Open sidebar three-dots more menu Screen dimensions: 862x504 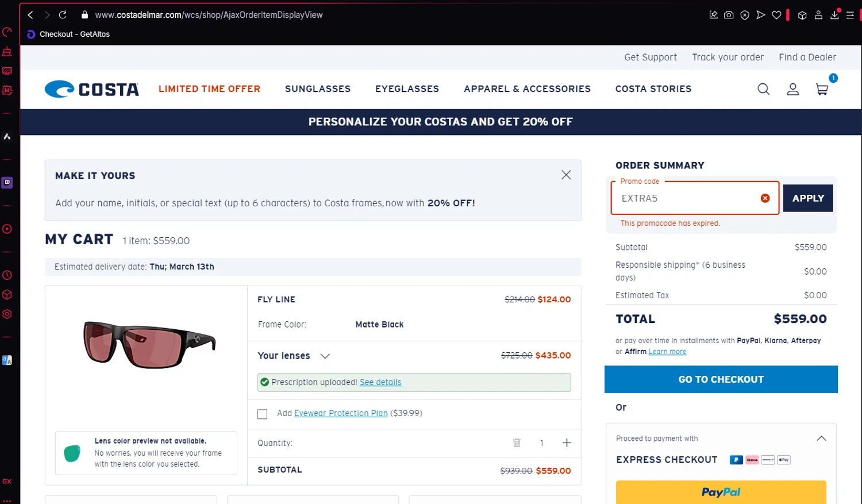click(7, 501)
